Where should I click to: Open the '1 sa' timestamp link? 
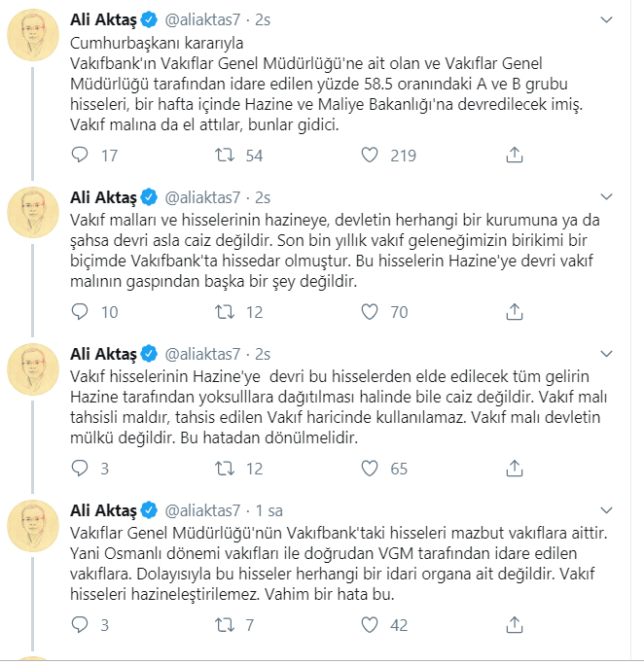pos(268,510)
